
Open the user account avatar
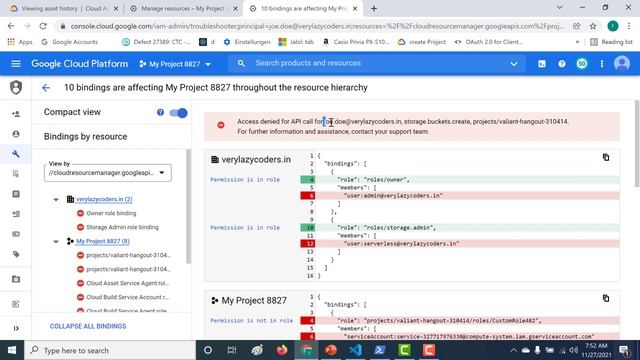pos(622,64)
